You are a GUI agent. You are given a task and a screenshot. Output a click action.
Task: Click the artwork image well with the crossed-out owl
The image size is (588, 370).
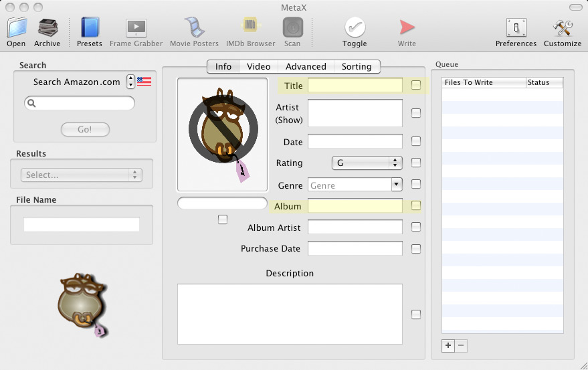click(222, 134)
